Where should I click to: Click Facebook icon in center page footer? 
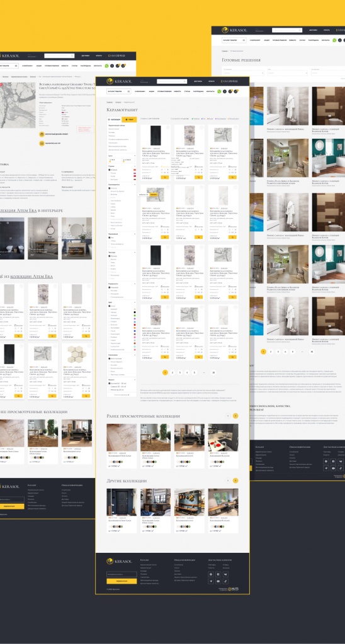point(218,574)
